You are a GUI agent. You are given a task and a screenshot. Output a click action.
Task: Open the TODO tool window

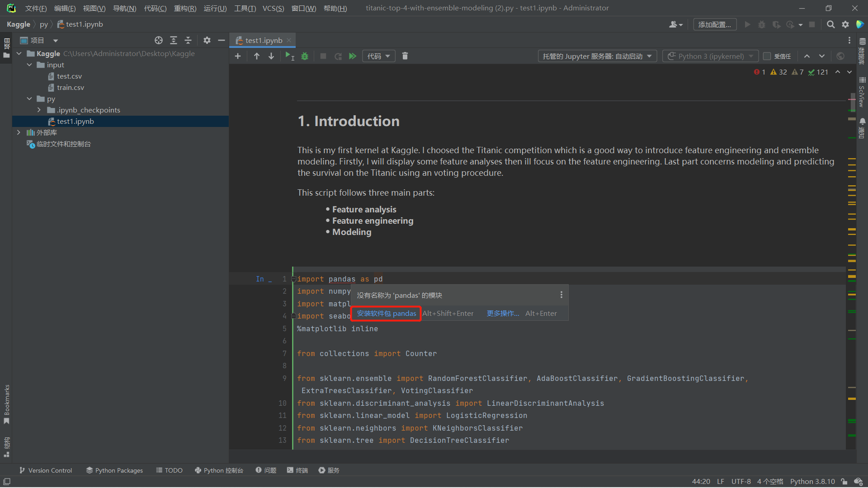coord(170,470)
